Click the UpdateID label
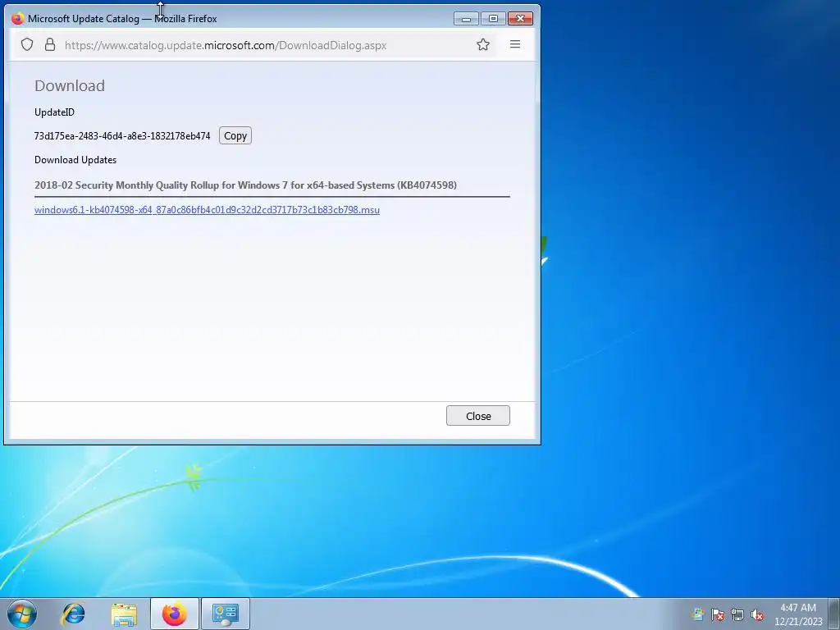This screenshot has height=630, width=840. coord(54,112)
